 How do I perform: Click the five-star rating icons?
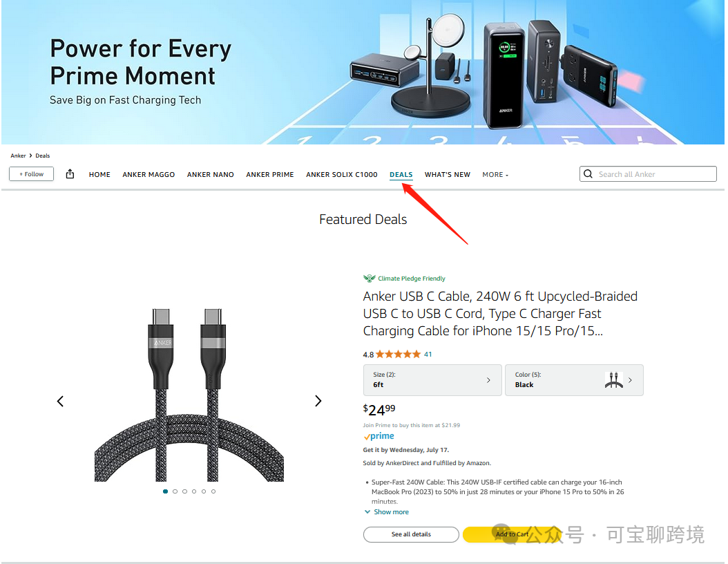tap(398, 355)
